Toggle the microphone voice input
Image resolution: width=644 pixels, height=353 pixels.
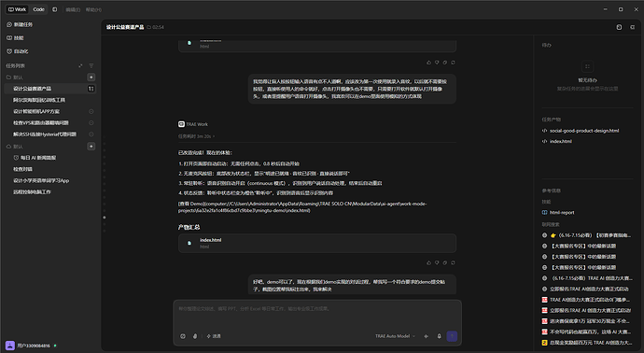[439, 336]
